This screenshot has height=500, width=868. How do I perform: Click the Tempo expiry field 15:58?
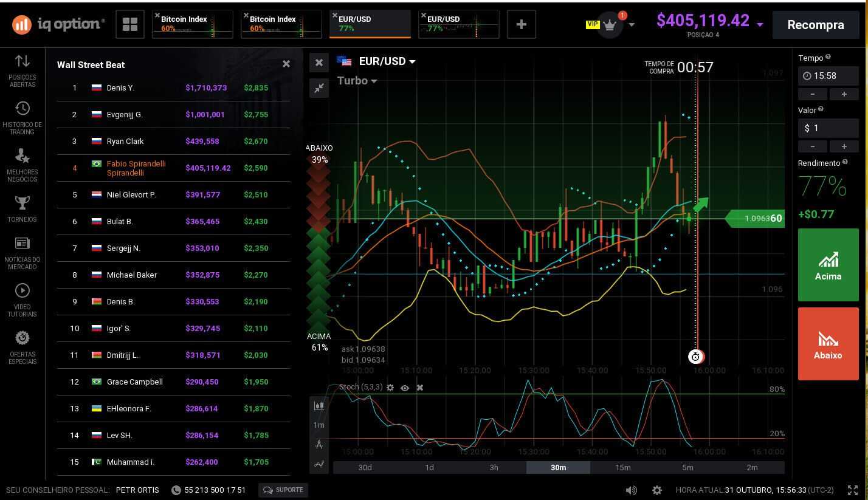coord(828,76)
